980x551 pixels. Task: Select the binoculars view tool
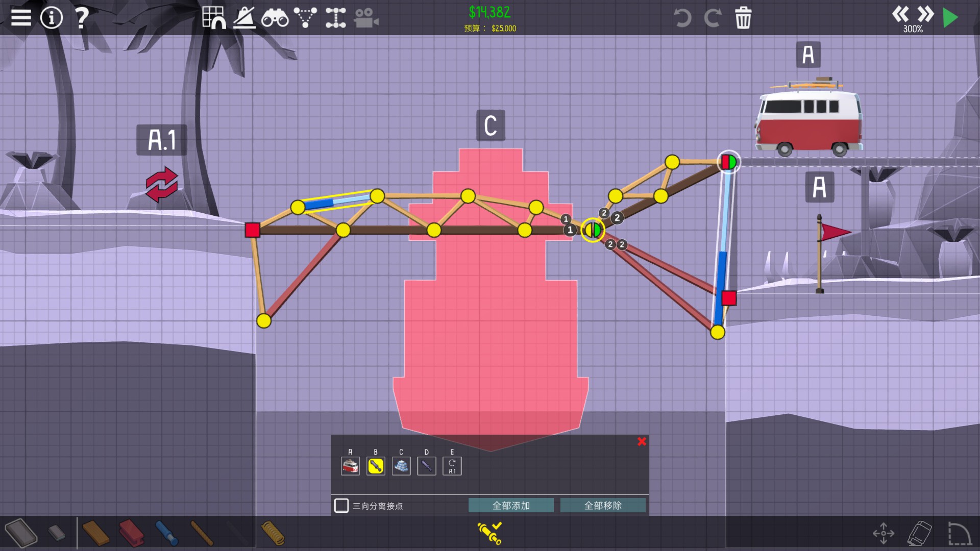(275, 18)
